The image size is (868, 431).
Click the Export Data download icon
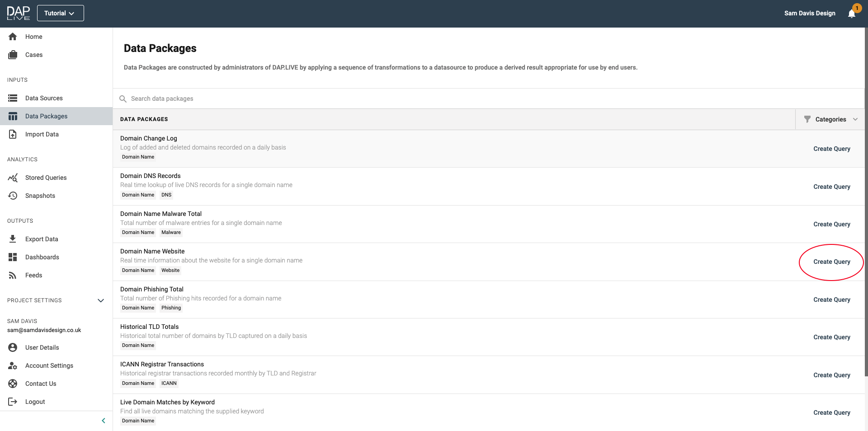click(13, 239)
